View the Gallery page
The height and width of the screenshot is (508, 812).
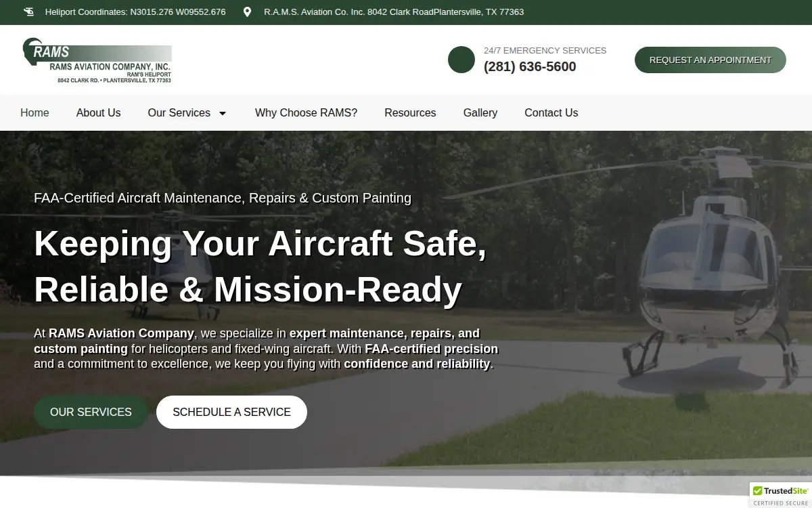[x=480, y=113]
